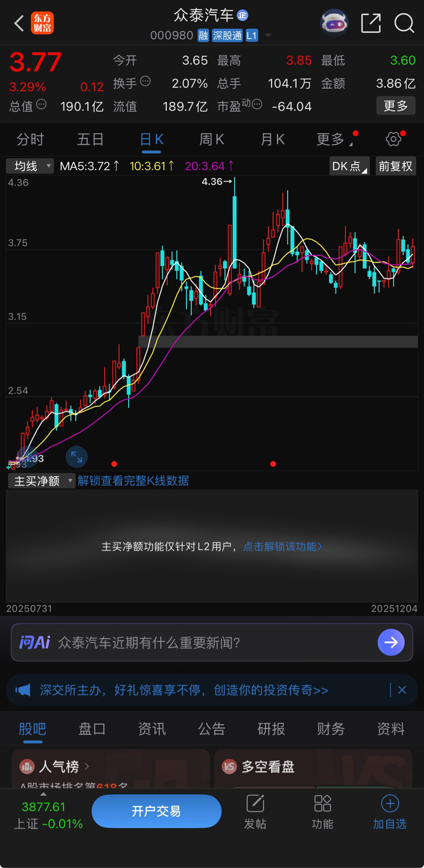Tap the megaphone announcement icon

click(23, 690)
